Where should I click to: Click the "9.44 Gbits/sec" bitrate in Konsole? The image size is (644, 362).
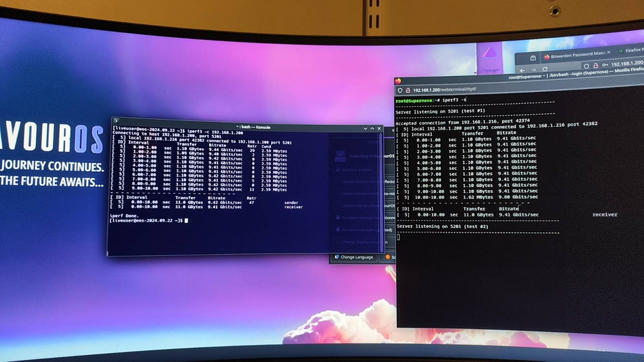pos(225,149)
